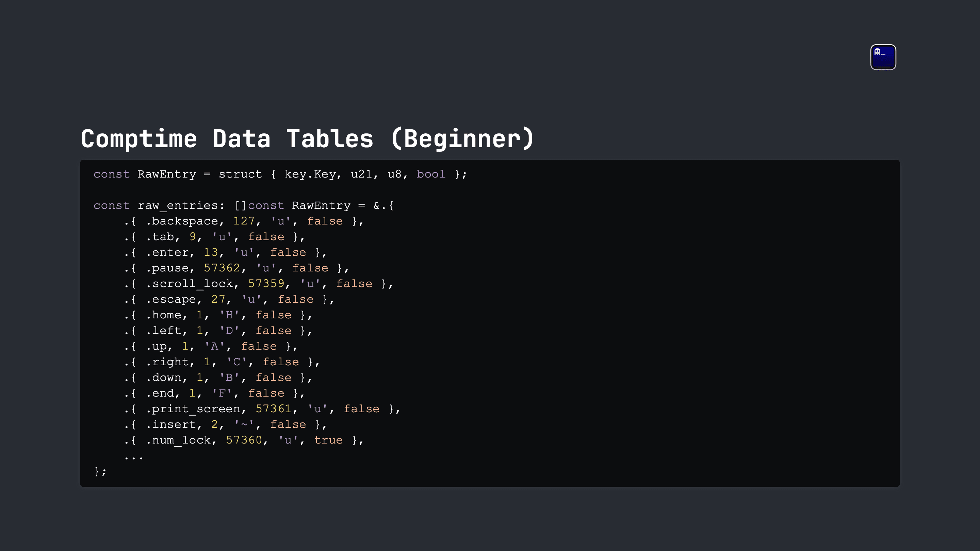Select the .tab entry row
The height and width of the screenshot is (551, 980).
tap(214, 237)
